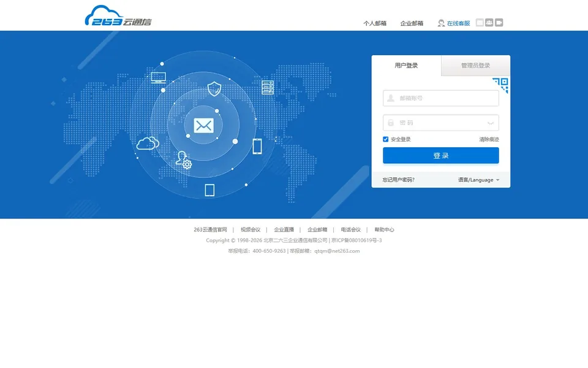Viewport: 588px width, 368px height.
Task: Click the blue 登录 button
Action: click(x=440, y=155)
